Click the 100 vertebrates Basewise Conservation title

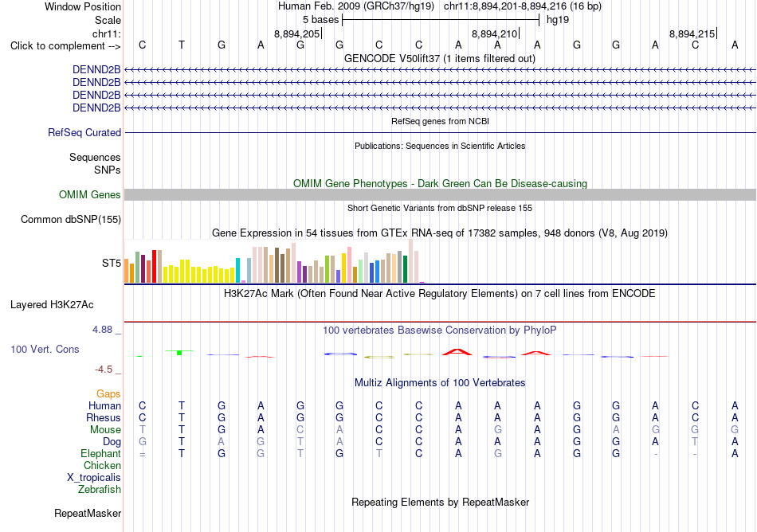click(x=440, y=331)
